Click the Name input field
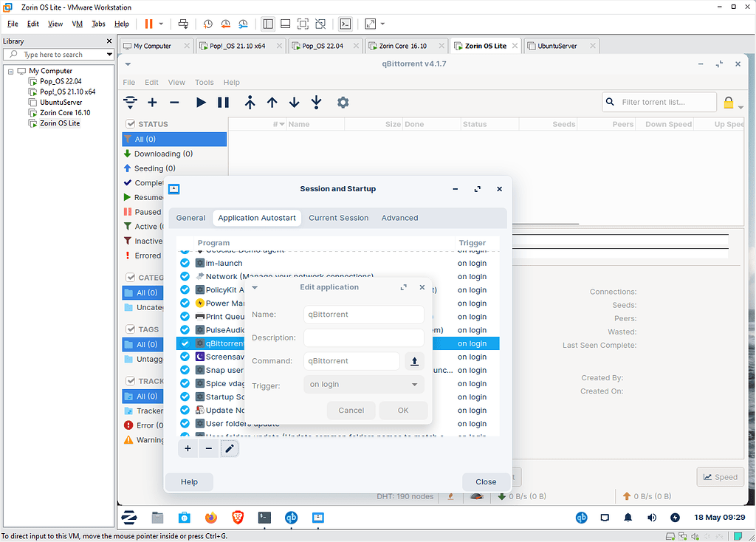Image resolution: width=756 pixels, height=542 pixels. (x=363, y=315)
